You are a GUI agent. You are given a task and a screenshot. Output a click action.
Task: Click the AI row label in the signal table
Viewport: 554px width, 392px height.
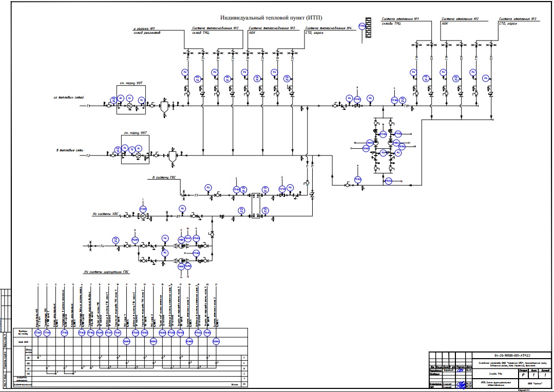(28, 368)
